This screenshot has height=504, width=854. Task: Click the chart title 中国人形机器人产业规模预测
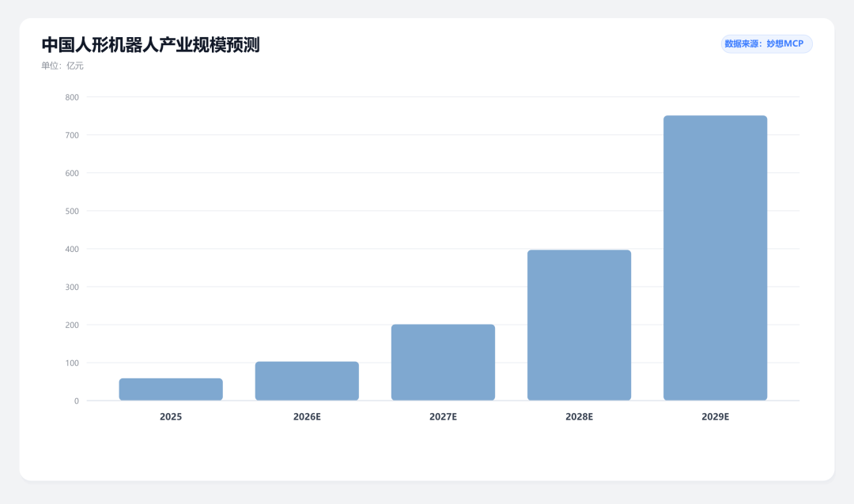pyautogui.click(x=150, y=44)
